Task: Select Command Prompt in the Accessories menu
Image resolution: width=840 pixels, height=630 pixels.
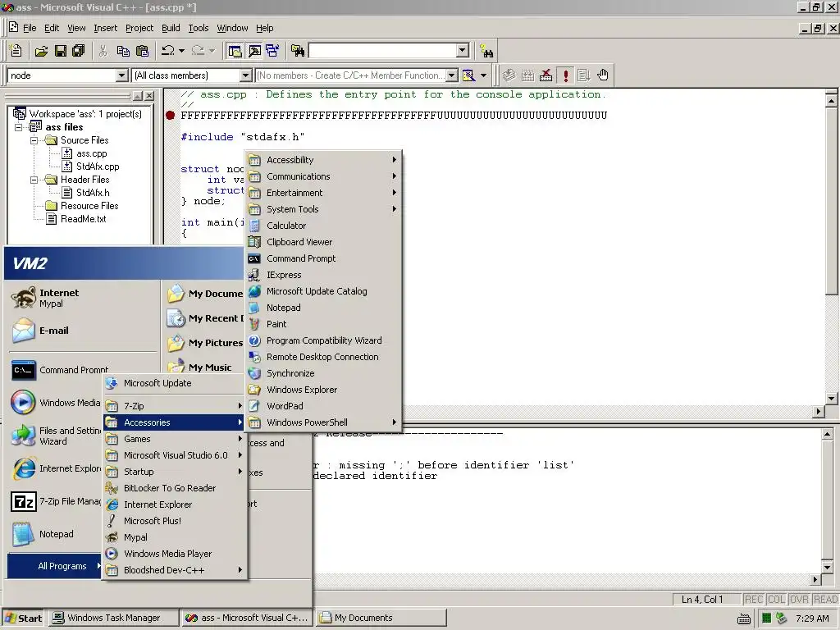Action: click(323, 258)
